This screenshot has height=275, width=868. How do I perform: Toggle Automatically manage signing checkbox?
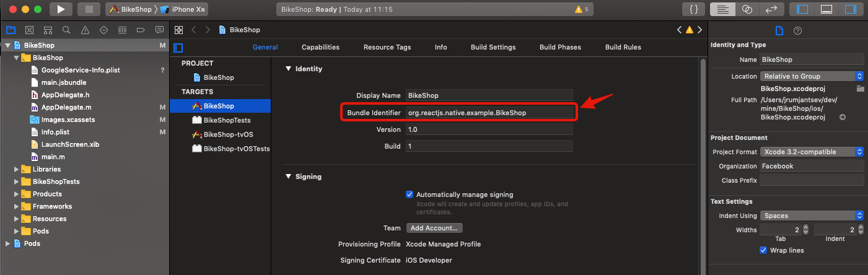click(x=410, y=194)
